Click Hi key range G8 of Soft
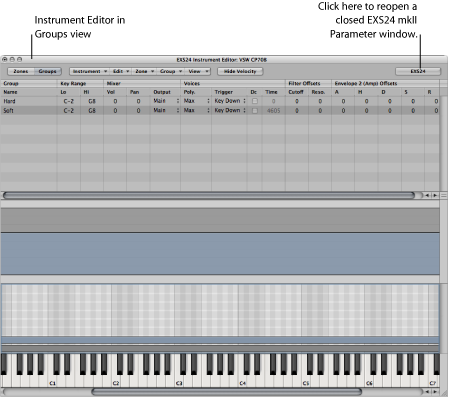Image resolution: width=449 pixels, height=397 pixels. [x=92, y=110]
